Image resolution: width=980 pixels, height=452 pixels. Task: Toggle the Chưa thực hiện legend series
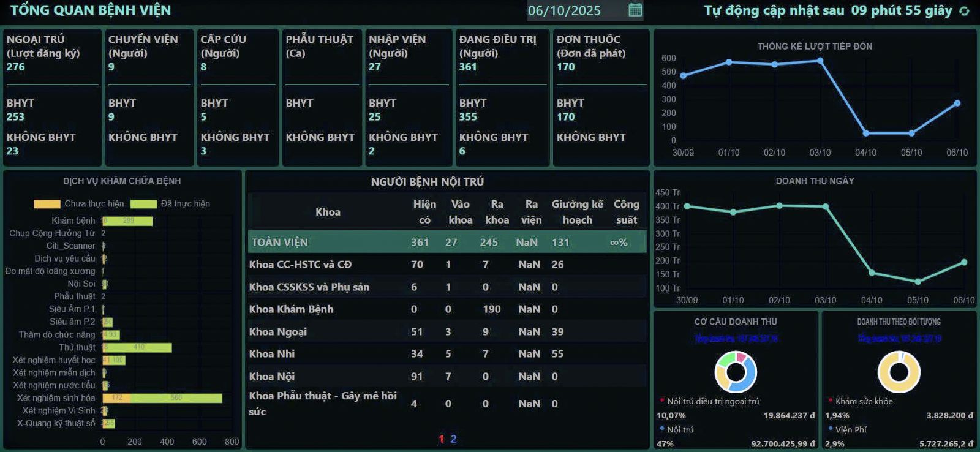[47, 204]
